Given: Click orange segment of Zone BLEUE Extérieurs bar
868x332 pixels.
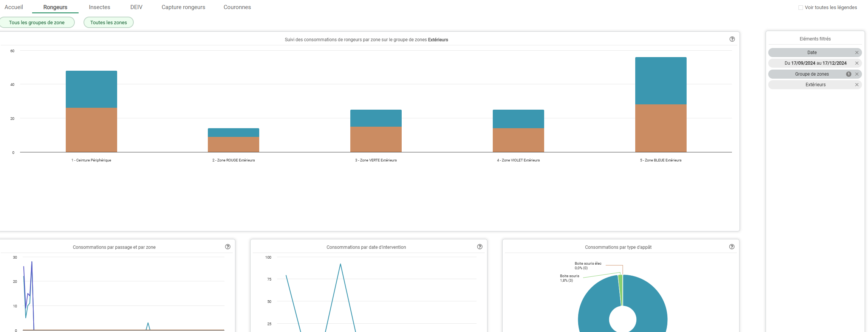Looking at the screenshot, I should coord(661,128).
